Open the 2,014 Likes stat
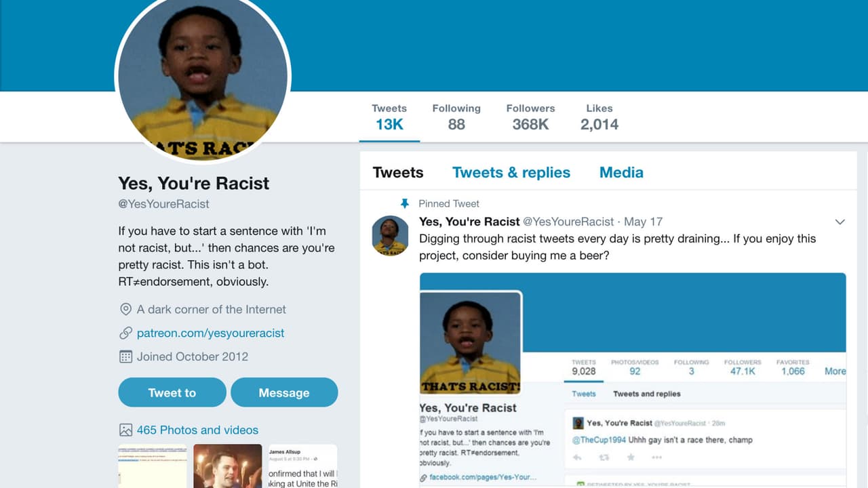868x488 pixels. click(599, 117)
